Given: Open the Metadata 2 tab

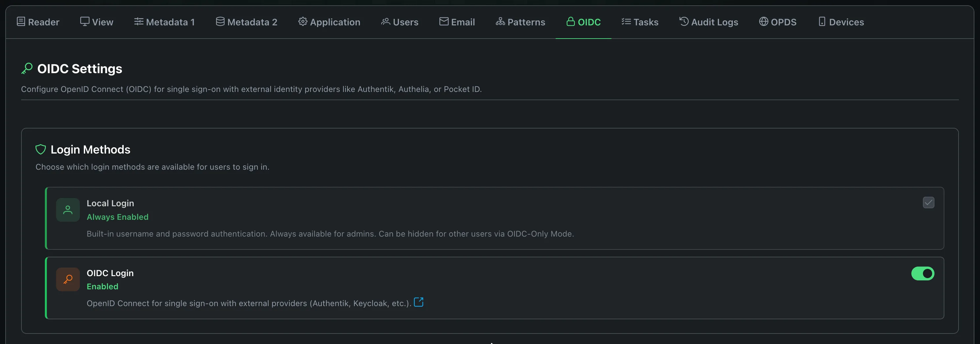Looking at the screenshot, I should pyautogui.click(x=246, y=22).
